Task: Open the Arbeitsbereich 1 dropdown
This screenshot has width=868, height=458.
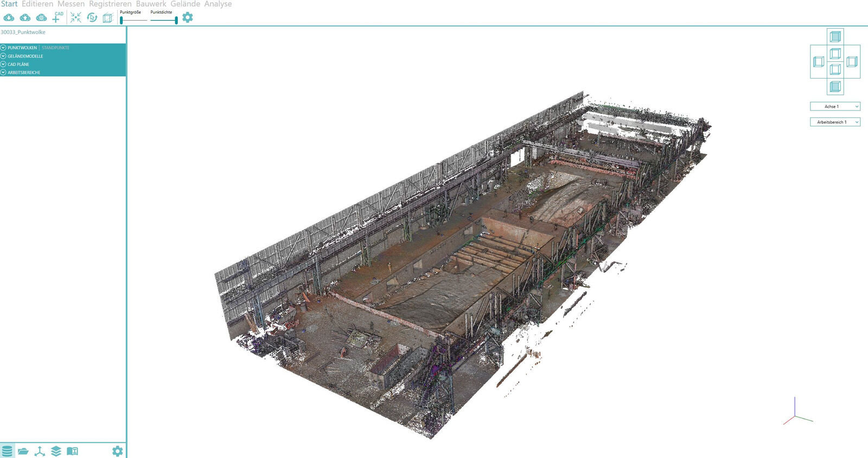Action: pyautogui.click(x=835, y=122)
